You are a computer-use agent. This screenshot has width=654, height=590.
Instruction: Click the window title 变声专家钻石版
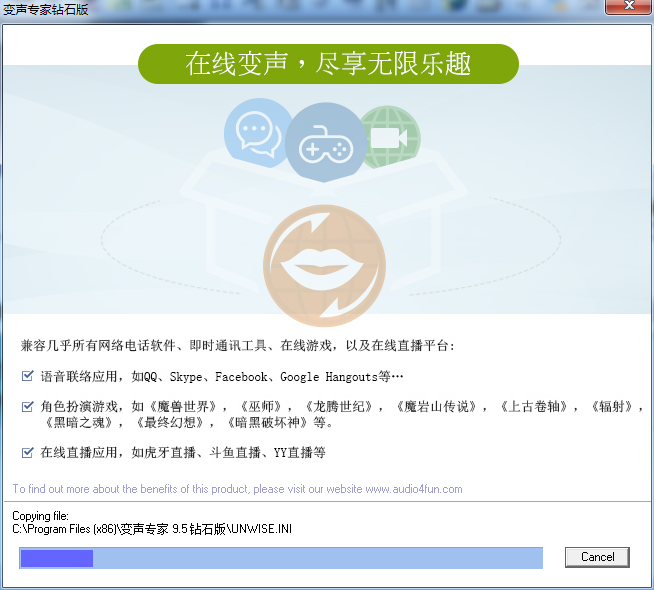(x=45, y=9)
